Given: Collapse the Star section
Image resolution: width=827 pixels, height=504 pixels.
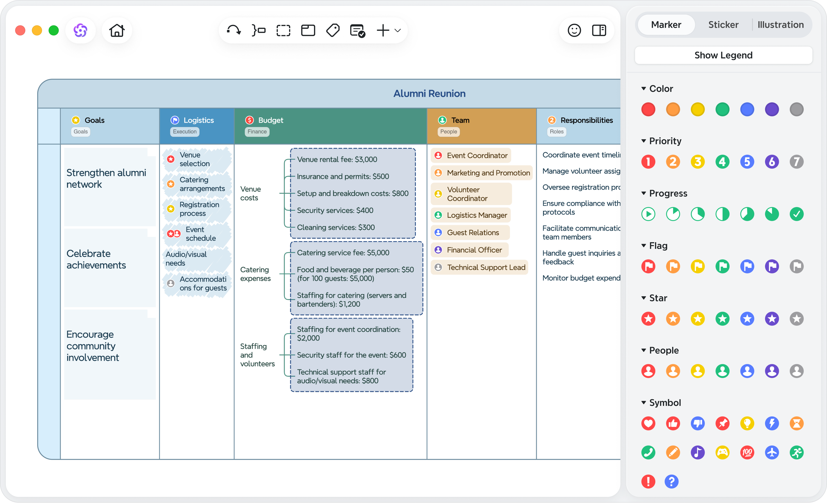Looking at the screenshot, I should coord(644,298).
